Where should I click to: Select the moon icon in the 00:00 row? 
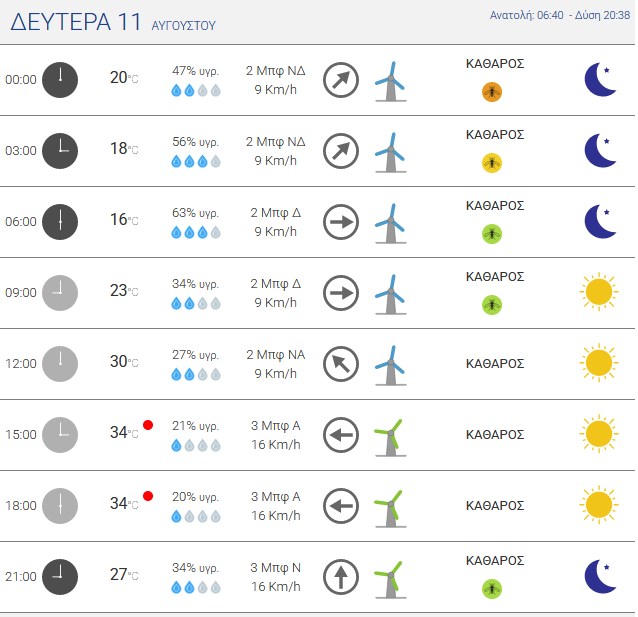click(x=600, y=80)
